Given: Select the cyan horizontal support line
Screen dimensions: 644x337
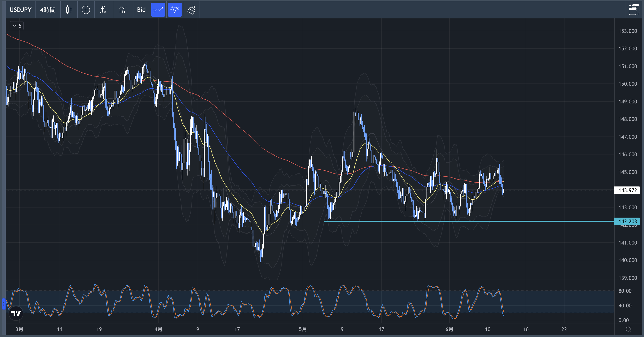Looking at the screenshot, I should point(469,221).
